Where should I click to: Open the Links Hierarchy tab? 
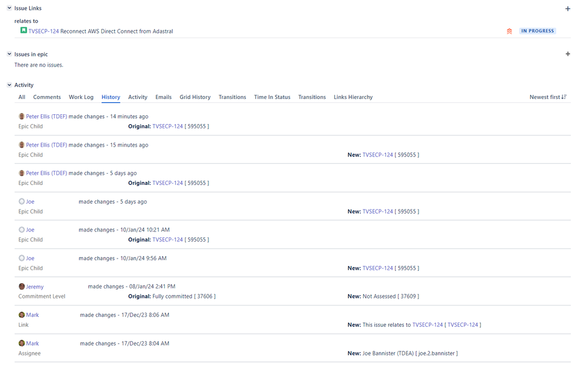[x=353, y=97]
